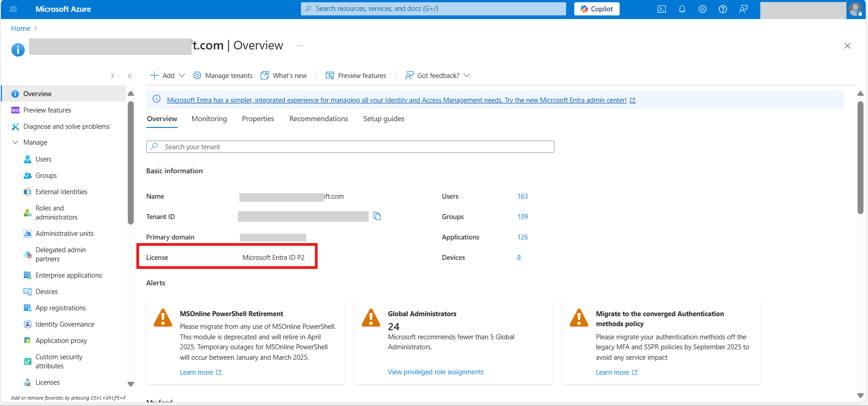Collapse the sidebar with the double chevron
The height and width of the screenshot is (406, 868).
130,76
